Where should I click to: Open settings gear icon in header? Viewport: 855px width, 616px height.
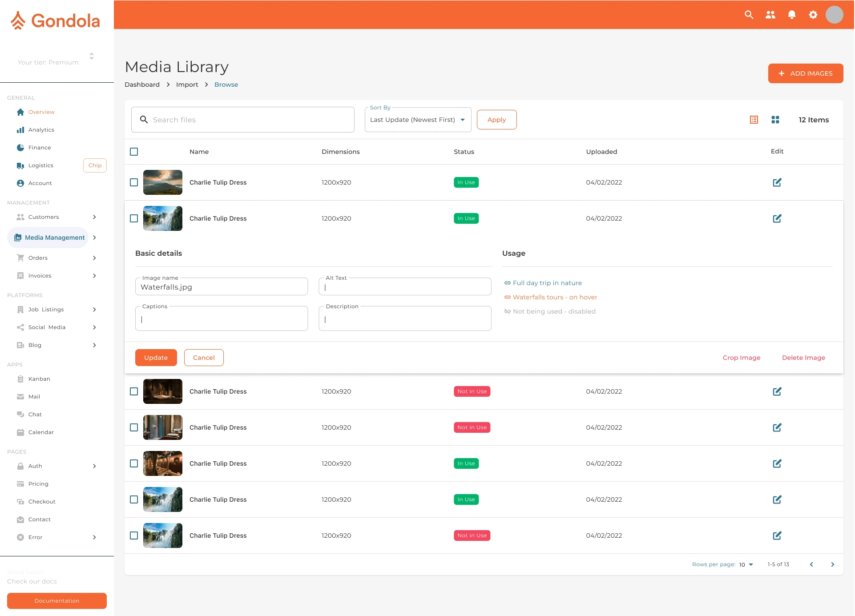[813, 15]
